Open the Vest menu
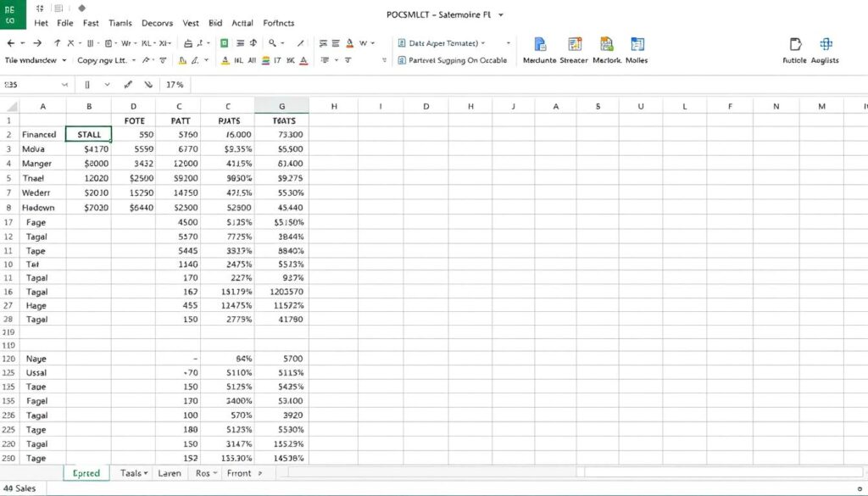Image resolution: width=868 pixels, height=496 pixels. (x=191, y=23)
